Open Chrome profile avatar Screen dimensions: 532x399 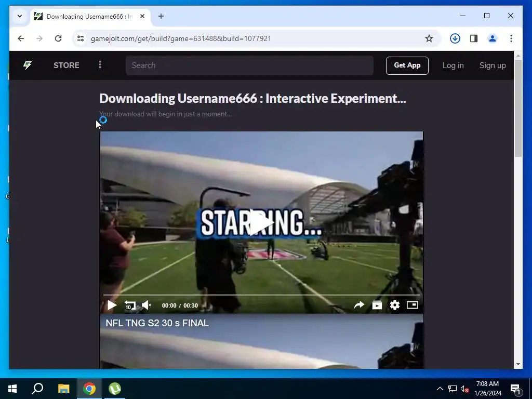[493, 38]
